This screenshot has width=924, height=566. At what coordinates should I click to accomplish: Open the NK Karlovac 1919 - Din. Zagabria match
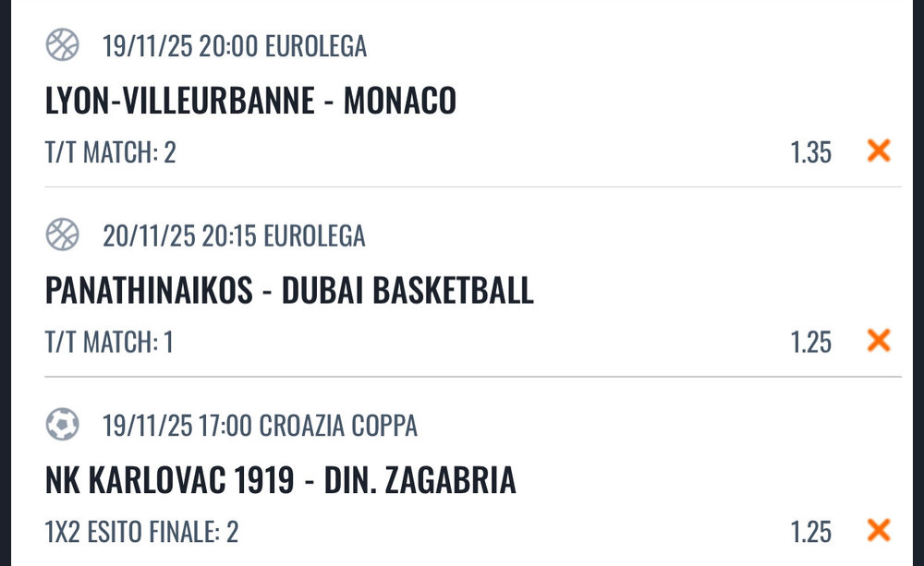click(280, 480)
